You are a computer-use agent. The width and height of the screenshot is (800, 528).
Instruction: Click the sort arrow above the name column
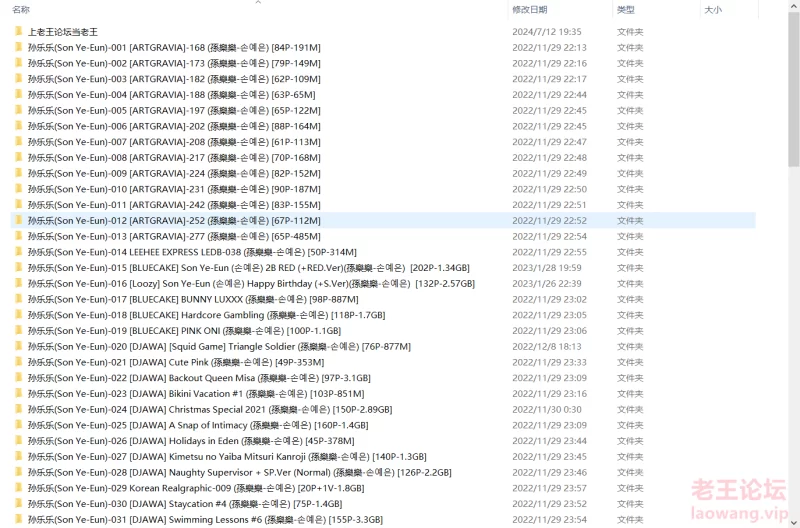coord(258,2)
